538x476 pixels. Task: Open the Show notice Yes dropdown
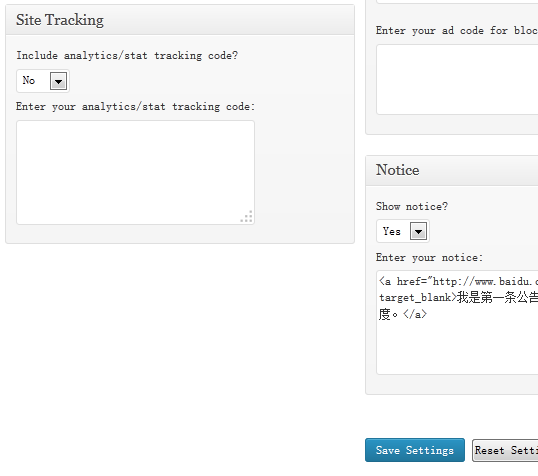point(403,231)
